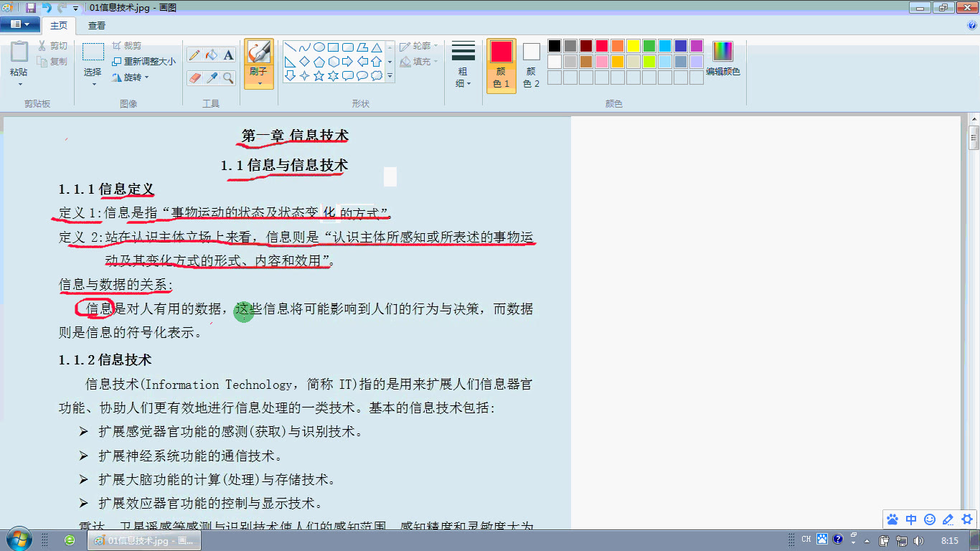Viewport: 980px width, 551px height.
Task: Select the Fill with color bucket tool
Action: point(211,55)
